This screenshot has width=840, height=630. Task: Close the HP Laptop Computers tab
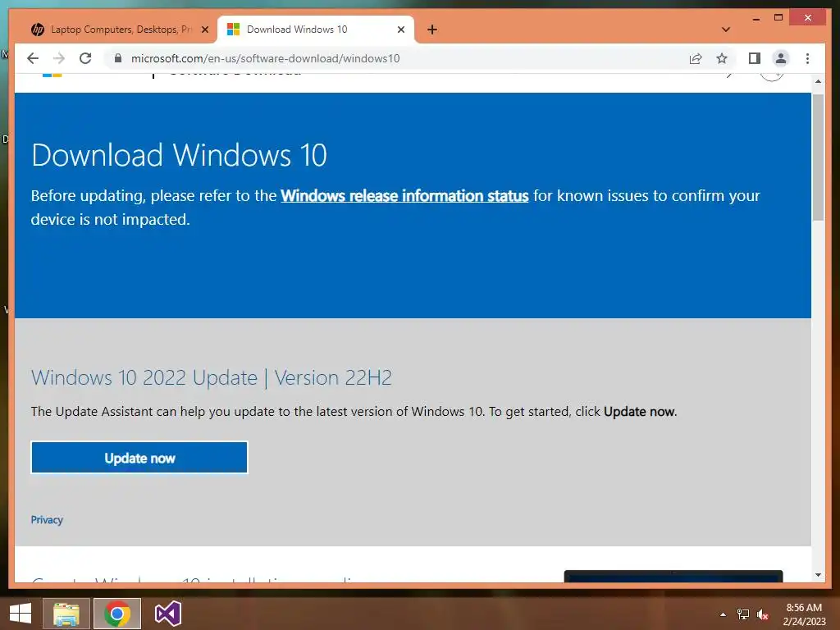pyautogui.click(x=204, y=30)
